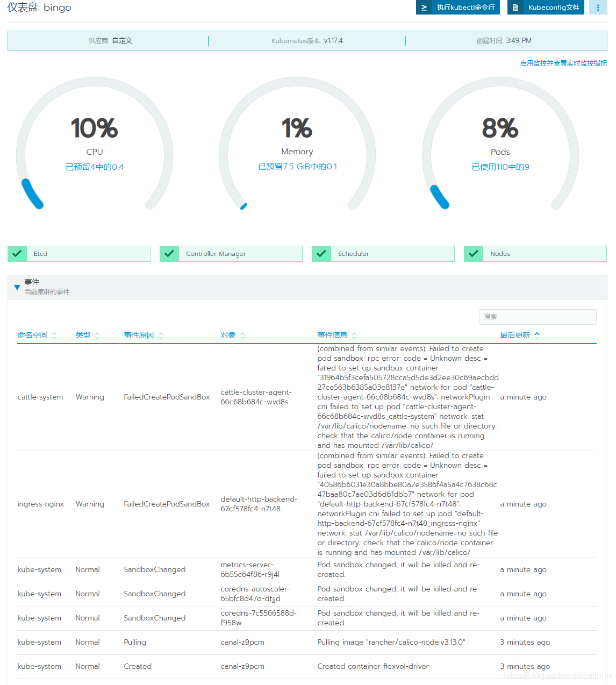Click the provider 自定义 text
Screen dimensions: 616x685
pyautogui.click(x=122, y=41)
